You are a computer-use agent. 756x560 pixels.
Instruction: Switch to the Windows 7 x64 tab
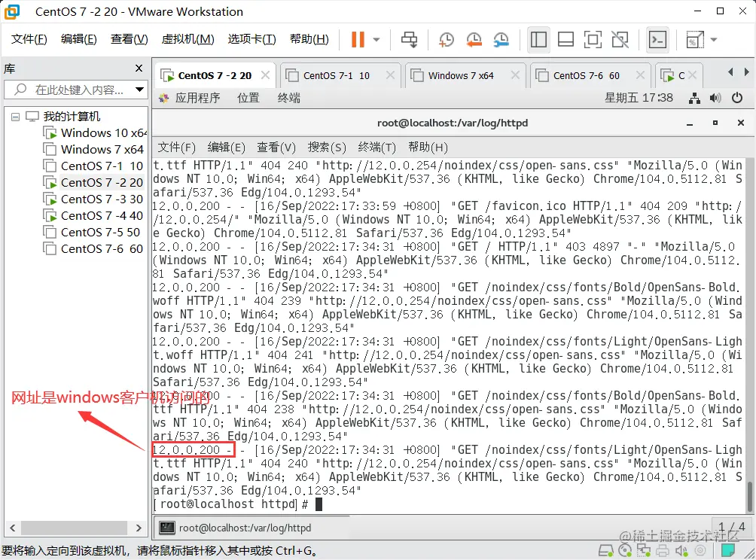point(462,75)
